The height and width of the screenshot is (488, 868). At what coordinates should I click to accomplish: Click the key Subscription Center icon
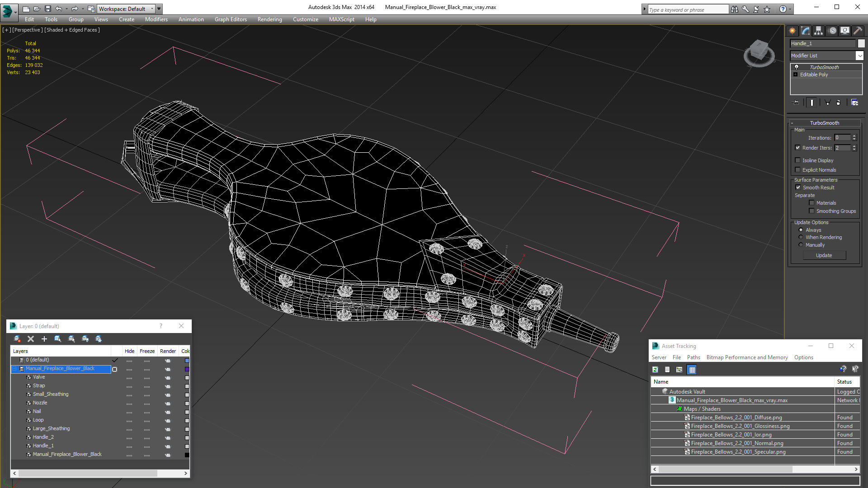click(x=745, y=9)
